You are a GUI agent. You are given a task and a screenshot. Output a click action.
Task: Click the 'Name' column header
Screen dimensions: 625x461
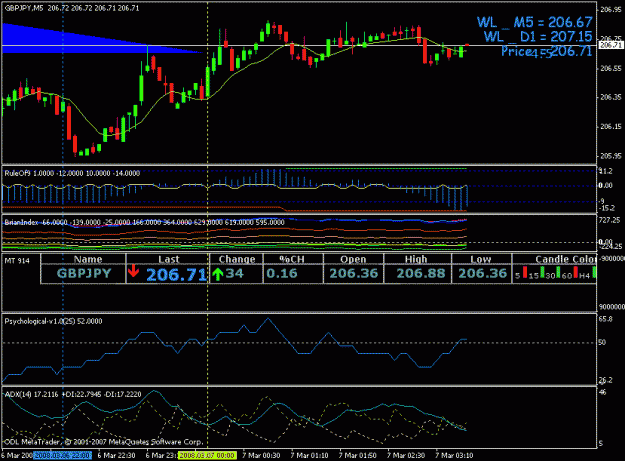click(88, 259)
